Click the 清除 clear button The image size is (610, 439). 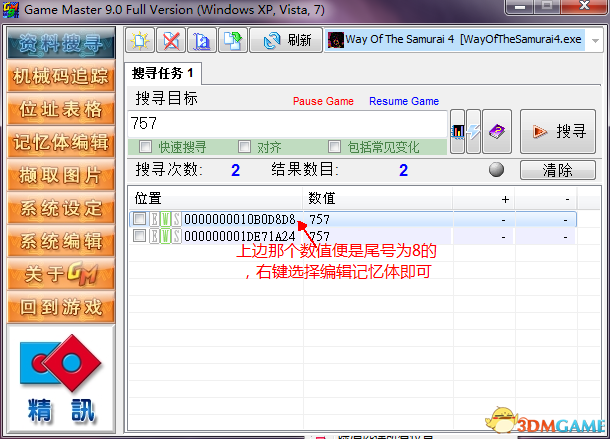(558, 170)
